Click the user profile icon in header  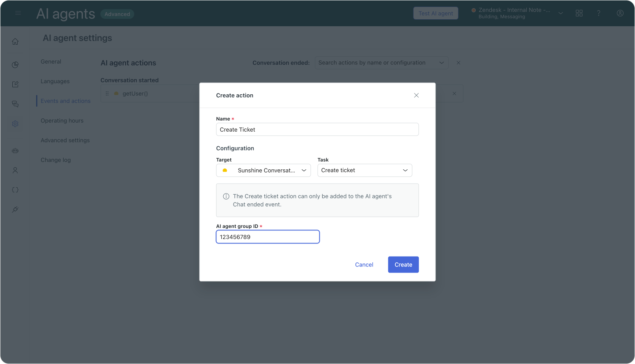(x=620, y=13)
